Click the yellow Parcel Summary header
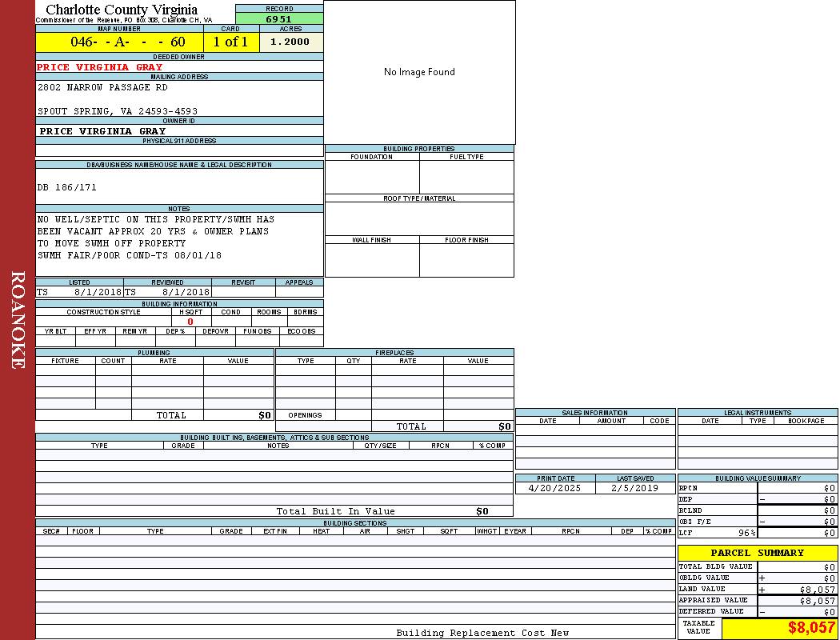Viewport: 840px width, 640px height. 757,553
